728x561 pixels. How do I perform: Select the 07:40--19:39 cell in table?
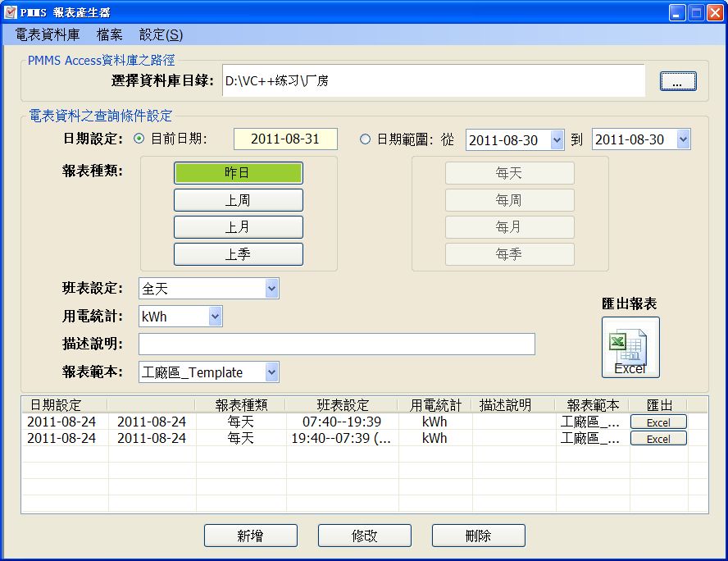click(x=342, y=422)
